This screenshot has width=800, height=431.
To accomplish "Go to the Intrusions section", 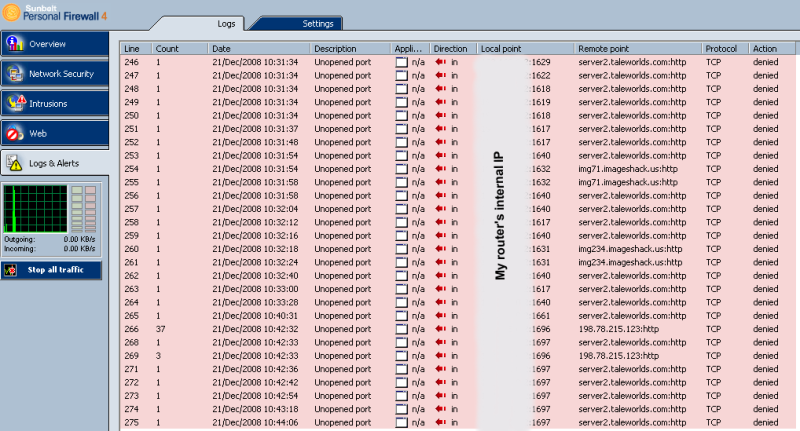I will (55, 104).
